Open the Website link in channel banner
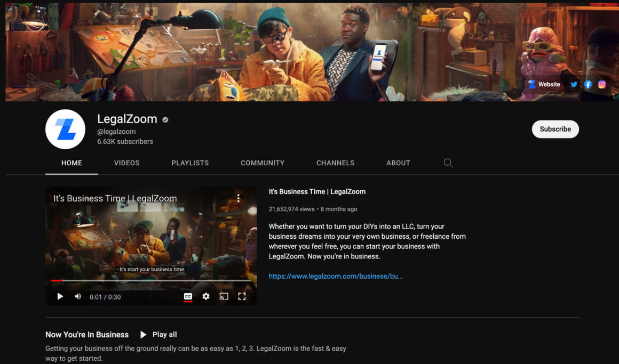 click(x=544, y=84)
